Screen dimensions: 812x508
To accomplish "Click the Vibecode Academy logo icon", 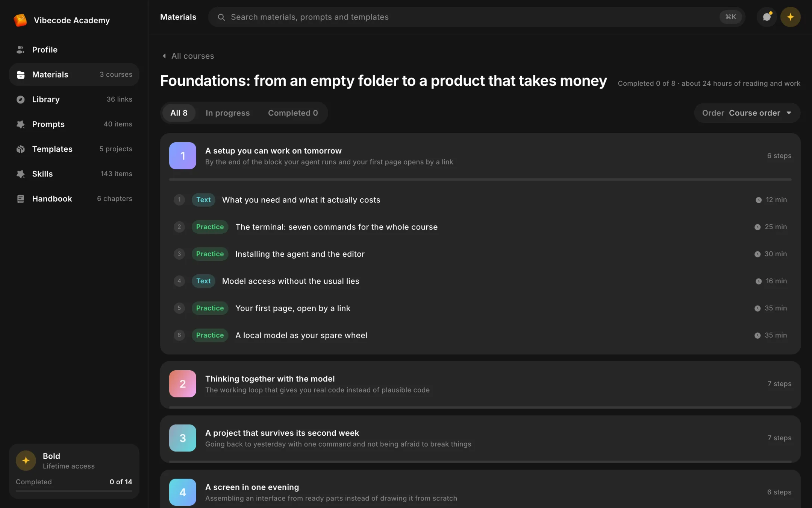I will pyautogui.click(x=20, y=20).
